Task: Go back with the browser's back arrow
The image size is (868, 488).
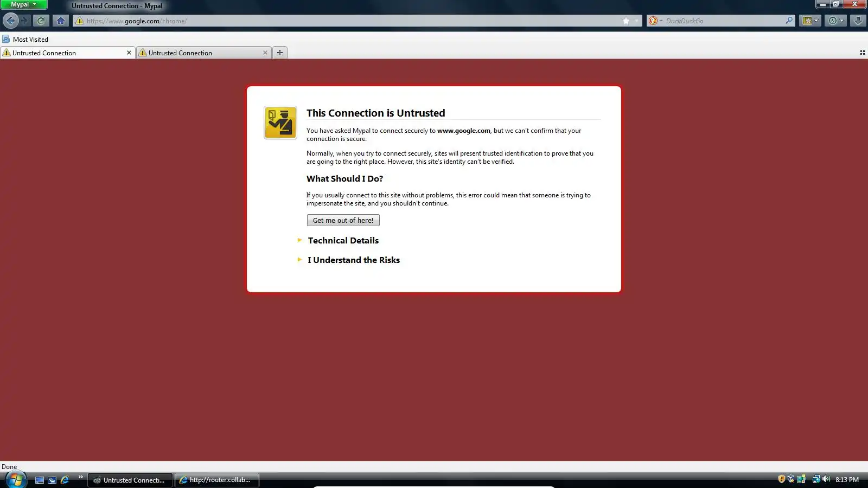Action: pos(10,21)
